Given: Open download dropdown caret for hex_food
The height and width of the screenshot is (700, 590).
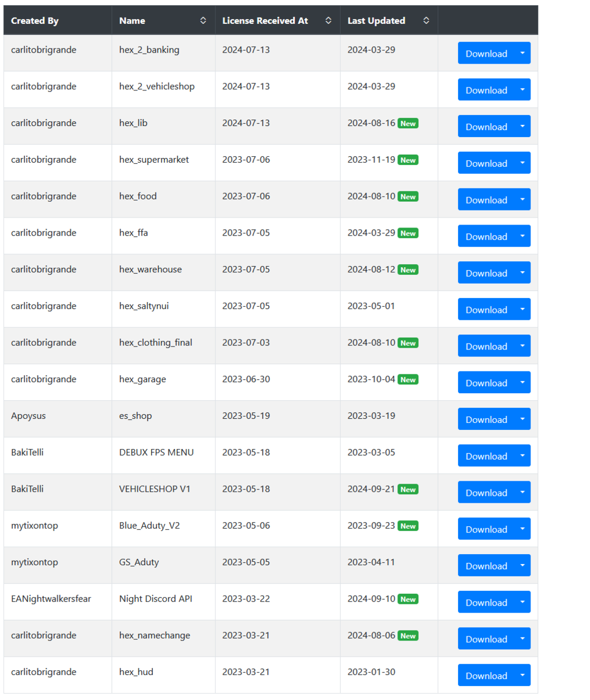Looking at the screenshot, I should coord(522,199).
